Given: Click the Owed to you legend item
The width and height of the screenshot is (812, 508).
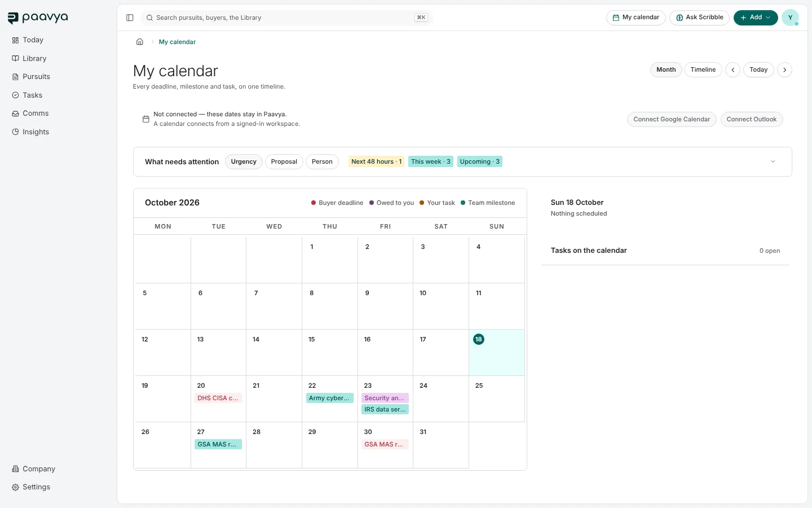Looking at the screenshot, I should click(391, 203).
